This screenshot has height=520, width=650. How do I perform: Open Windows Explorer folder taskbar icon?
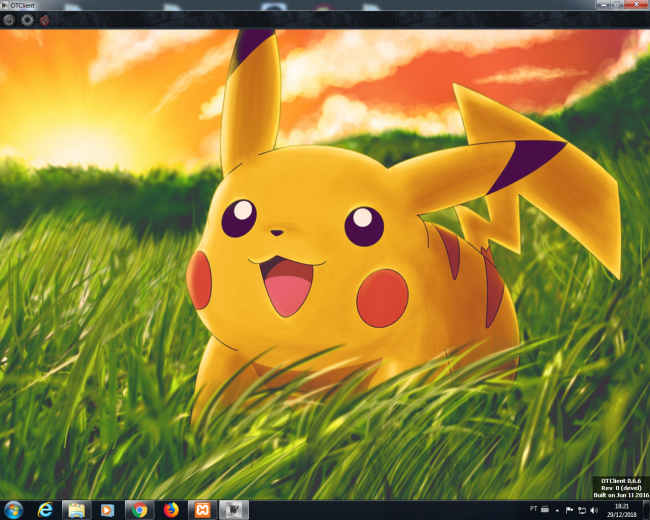(x=76, y=510)
